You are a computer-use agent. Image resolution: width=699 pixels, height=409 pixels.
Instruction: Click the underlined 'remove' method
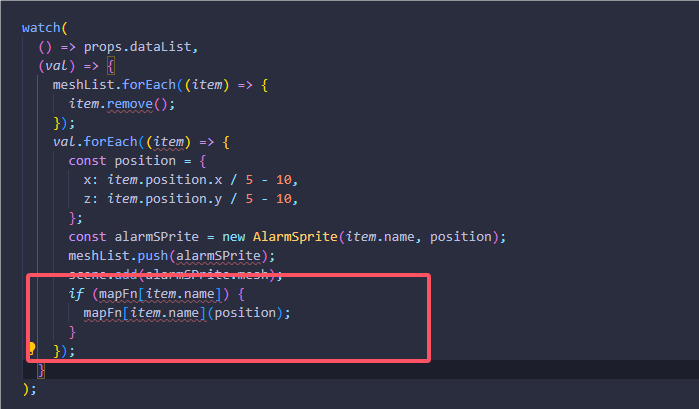pyautogui.click(x=130, y=104)
